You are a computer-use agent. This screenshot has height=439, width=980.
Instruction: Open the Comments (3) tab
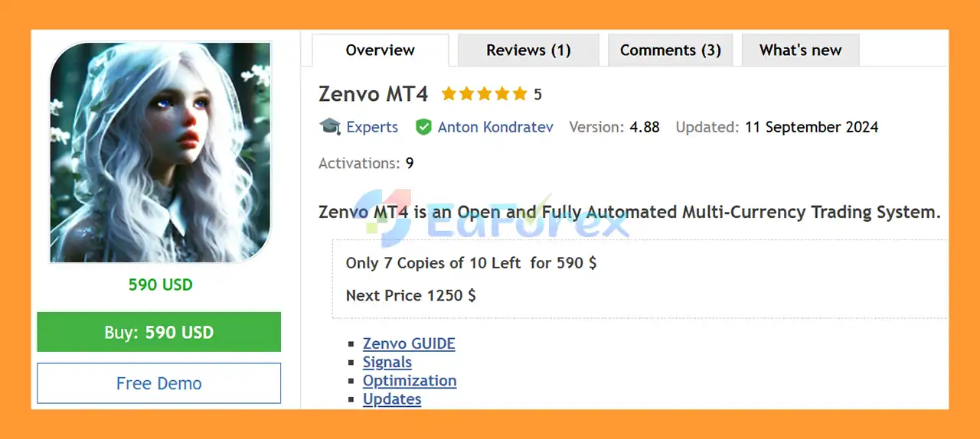coord(670,50)
